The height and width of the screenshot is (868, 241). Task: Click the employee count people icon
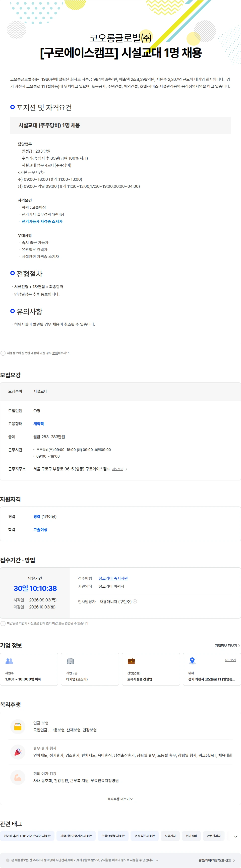tap(9, 661)
